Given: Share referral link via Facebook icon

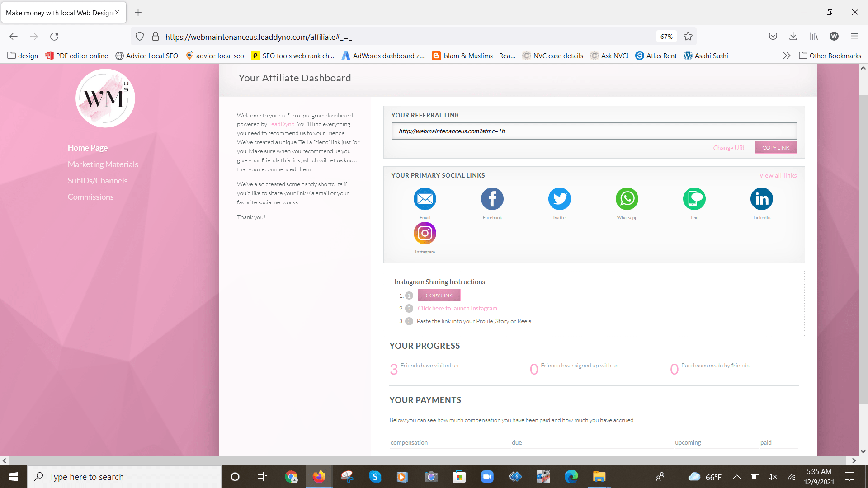Looking at the screenshot, I should [x=492, y=199].
